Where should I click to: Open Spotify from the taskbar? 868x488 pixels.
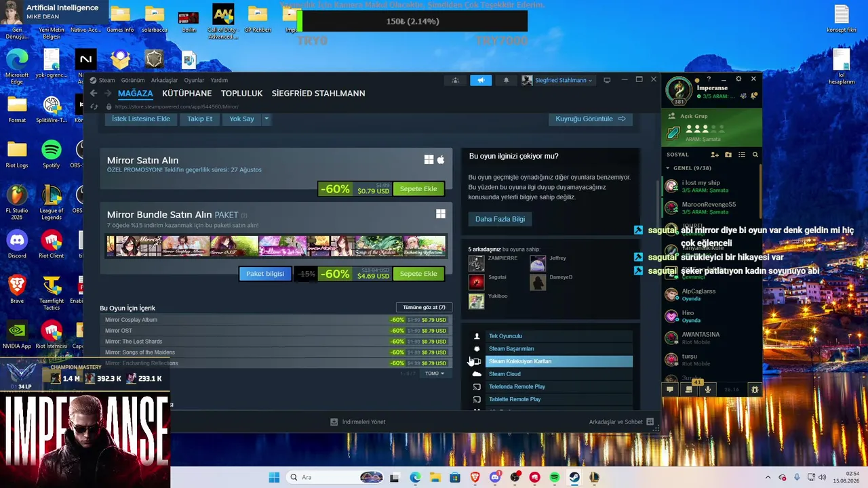click(555, 477)
